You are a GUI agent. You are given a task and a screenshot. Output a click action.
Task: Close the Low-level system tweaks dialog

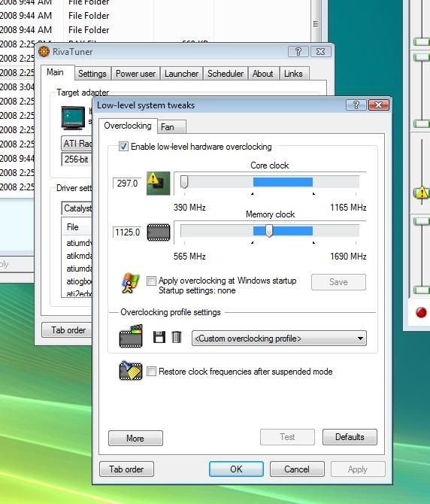378,105
